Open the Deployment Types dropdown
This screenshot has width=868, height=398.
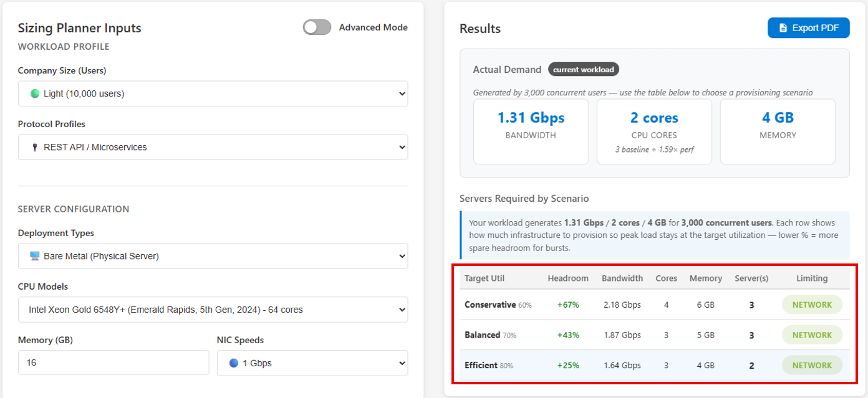pyautogui.click(x=213, y=256)
